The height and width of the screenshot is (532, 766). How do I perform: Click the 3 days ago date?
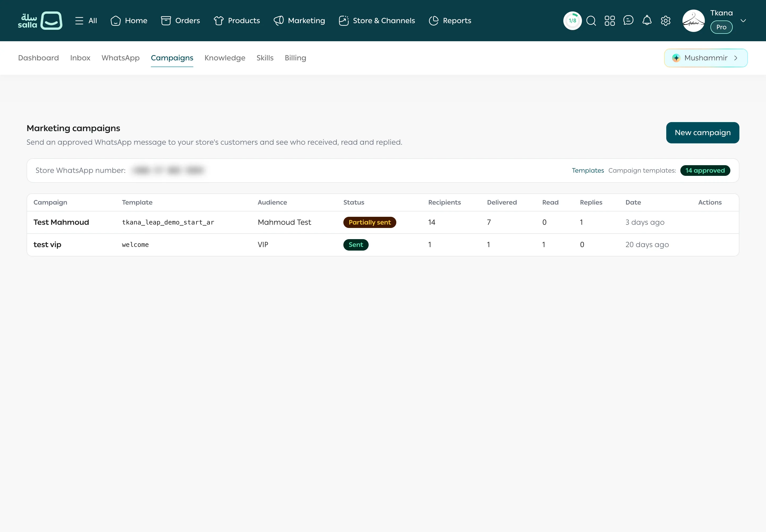point(645,222)
